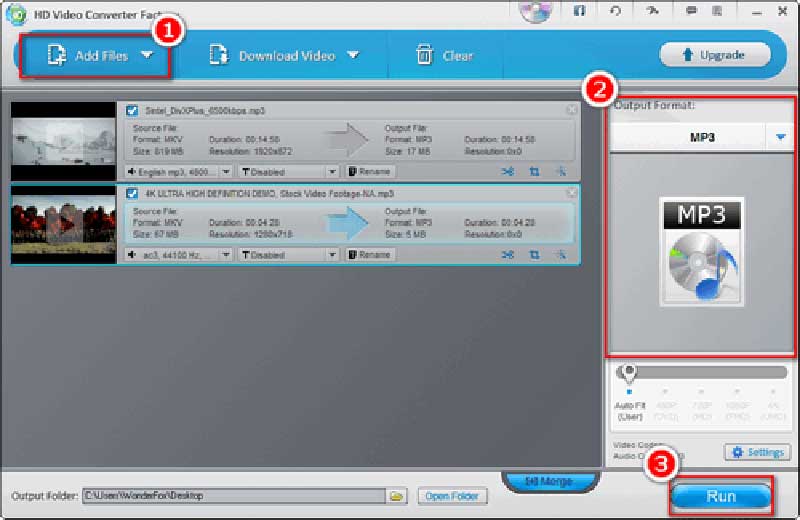
Task: Uncheck the 4K ULTRA HIGH DEFINITION DEMO checkbox
Action: tap(132, 193)
